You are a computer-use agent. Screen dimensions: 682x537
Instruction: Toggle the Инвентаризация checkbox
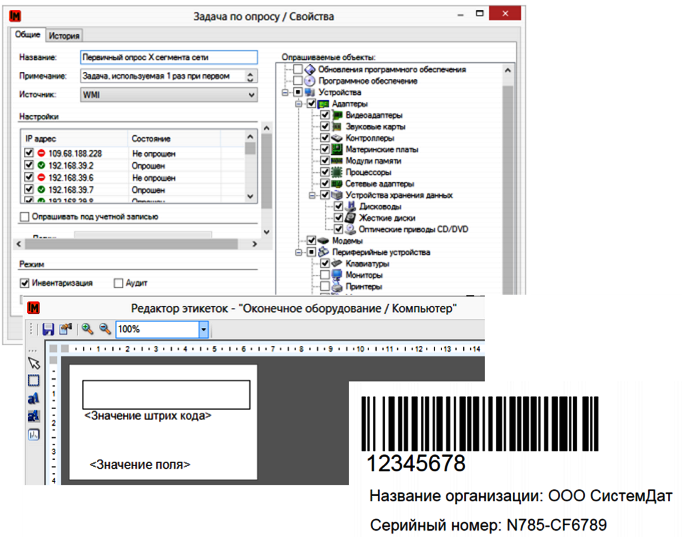(x=25, y=283)
